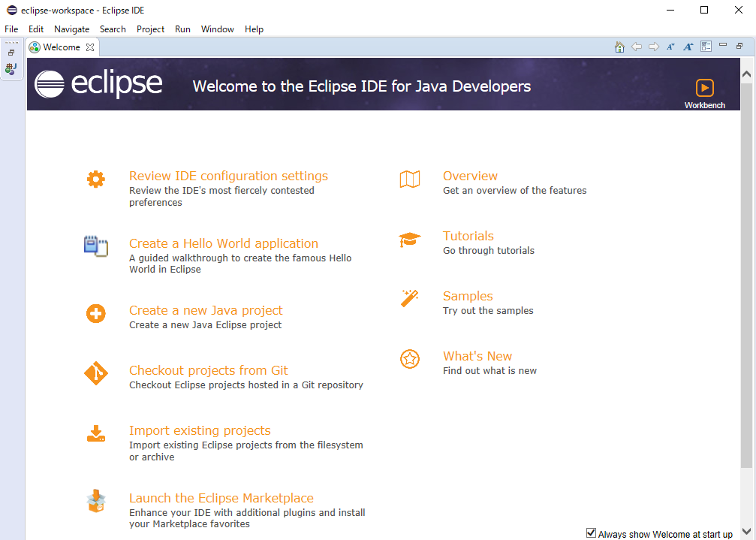
Task: Minimize the Welcome view pane
Action: (723, 45)
